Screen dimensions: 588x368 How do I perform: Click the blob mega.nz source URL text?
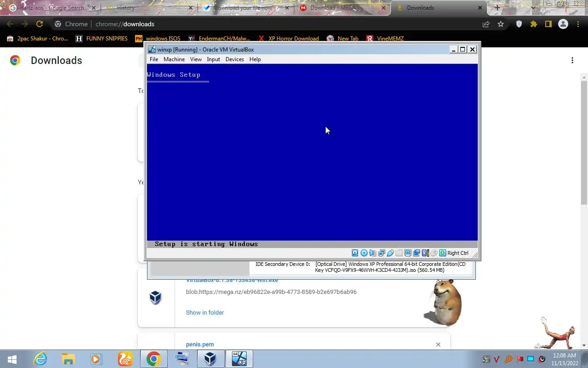[271, 292]
